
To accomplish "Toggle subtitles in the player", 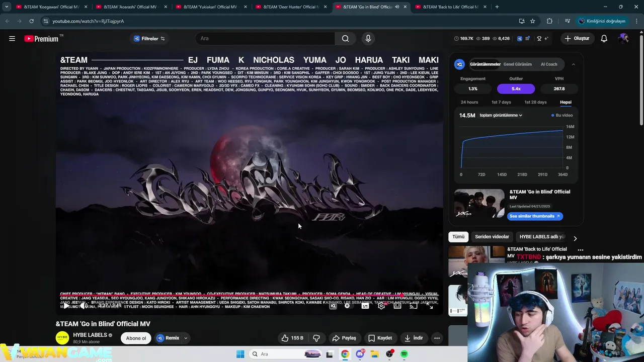I will click(x=365, y=306).
